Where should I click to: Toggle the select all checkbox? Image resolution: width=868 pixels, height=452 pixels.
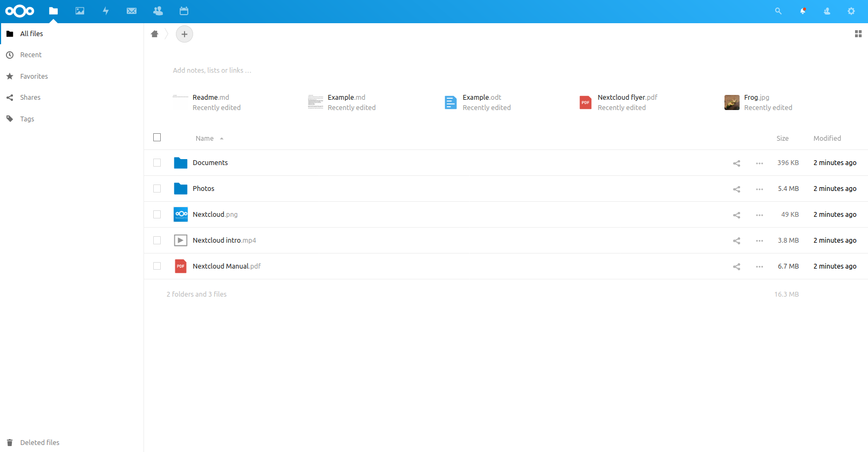tap(157, 138)
